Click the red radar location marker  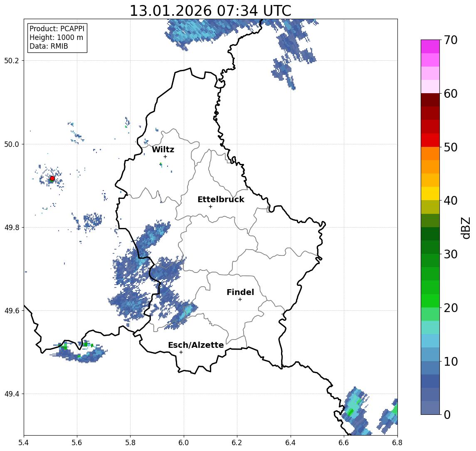52,178
